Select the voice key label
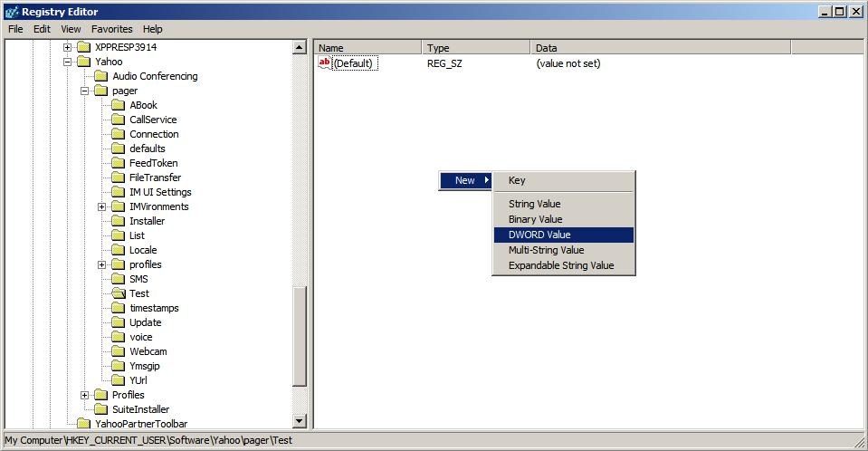 tap(140, 337)
